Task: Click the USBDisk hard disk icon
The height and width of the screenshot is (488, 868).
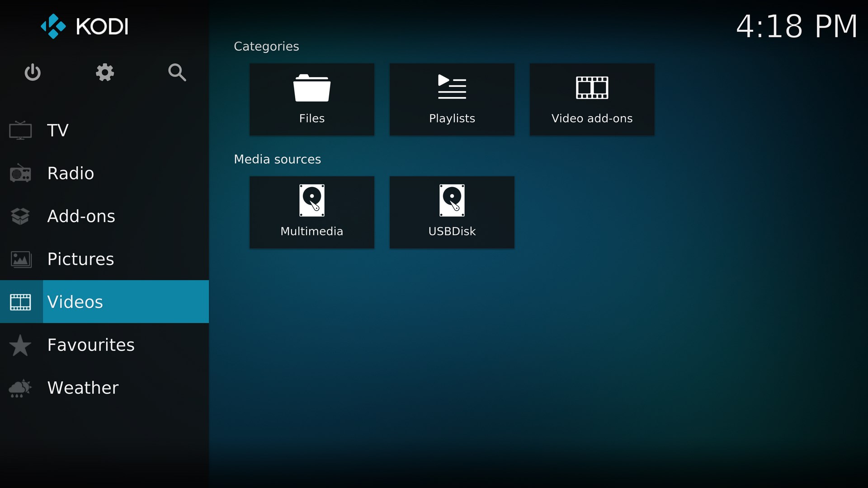Action: pos(452,200)
